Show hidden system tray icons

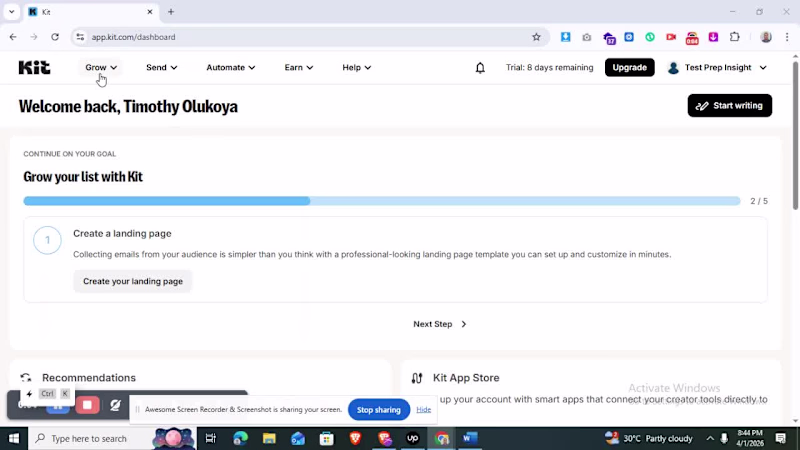(x=710, y=438)
